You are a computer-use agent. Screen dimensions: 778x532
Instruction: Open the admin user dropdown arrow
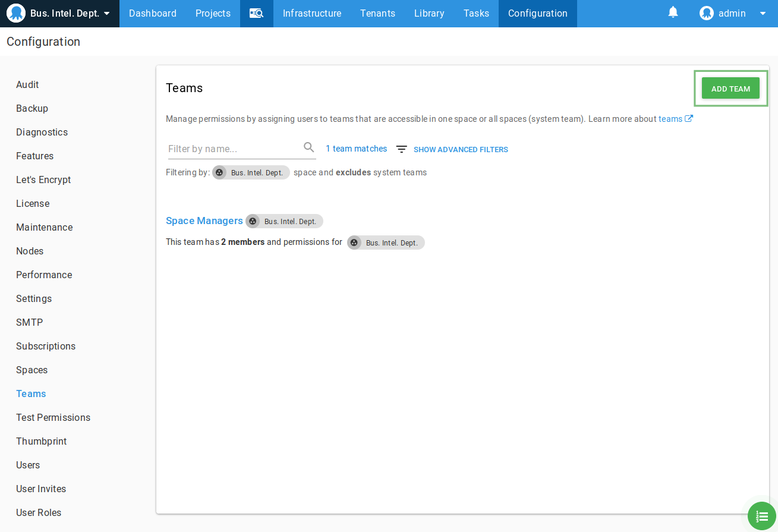[x=763, y=13]
